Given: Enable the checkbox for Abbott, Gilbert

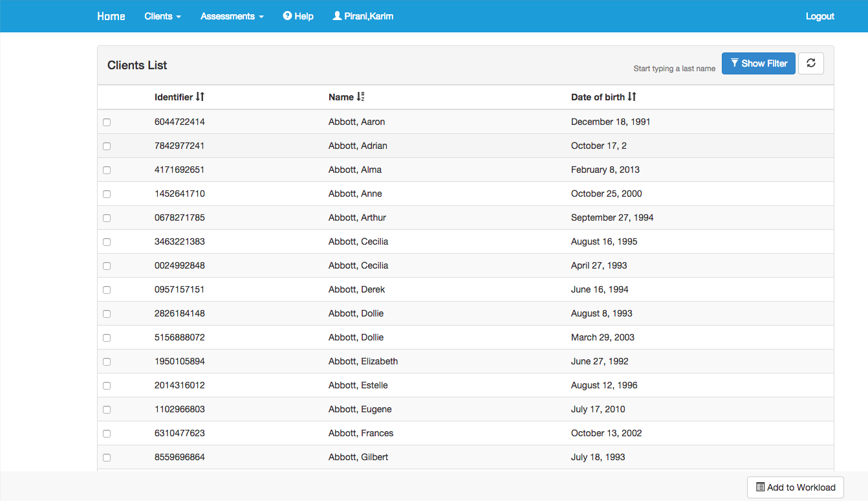Looking at the screenshot, I should click(x=107, y=458).
